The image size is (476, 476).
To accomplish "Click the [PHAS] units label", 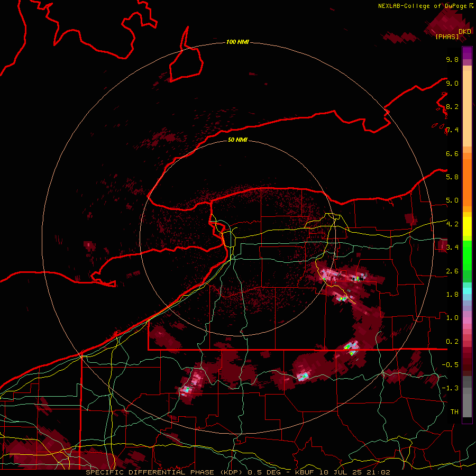I will [x=447, y=36].
